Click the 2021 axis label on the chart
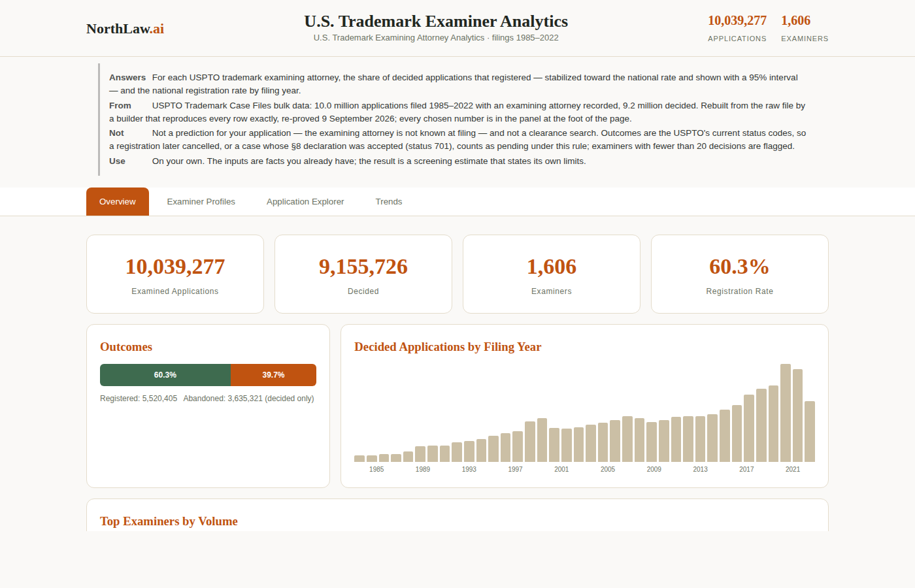The height and width of the screenshot is (588, 915). click(793, 469)
